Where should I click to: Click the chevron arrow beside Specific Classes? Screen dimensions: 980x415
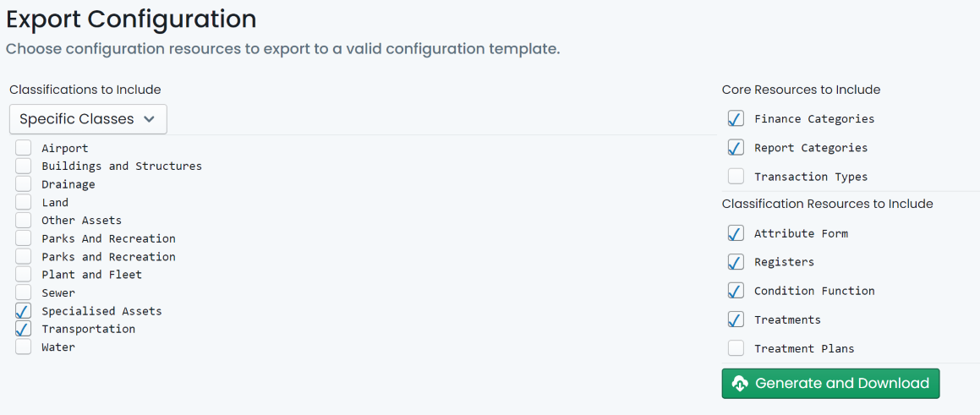pyautogui.click(x=149, y=118)
